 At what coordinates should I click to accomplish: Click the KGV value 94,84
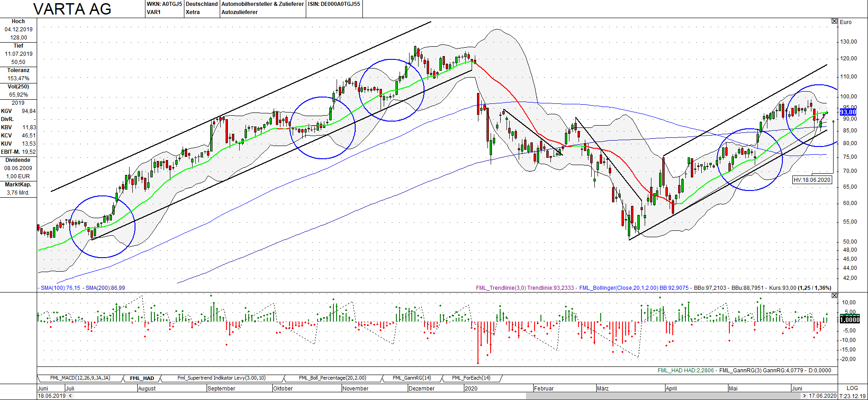29,111
